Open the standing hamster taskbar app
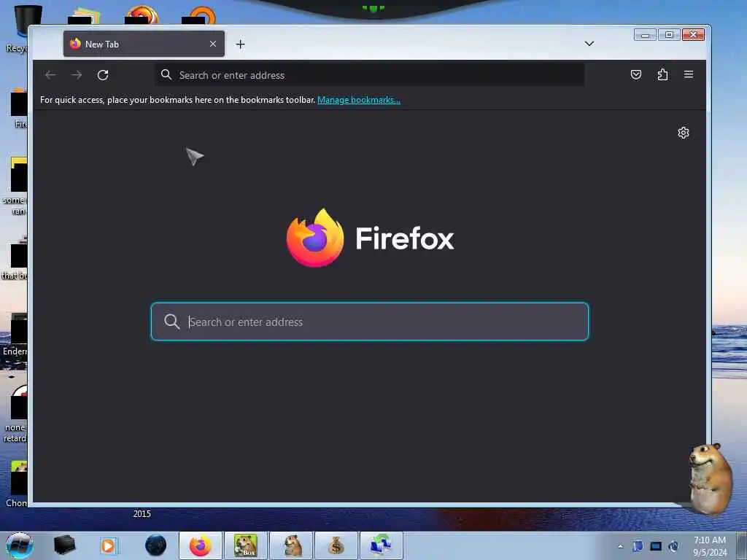Screen dimensions: 747x560 pyautogui.click(x=291, y=545)
